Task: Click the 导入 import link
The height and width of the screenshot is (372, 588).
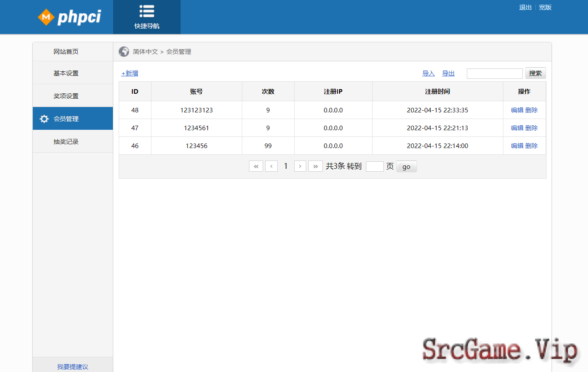Action: tap(428, 73)
